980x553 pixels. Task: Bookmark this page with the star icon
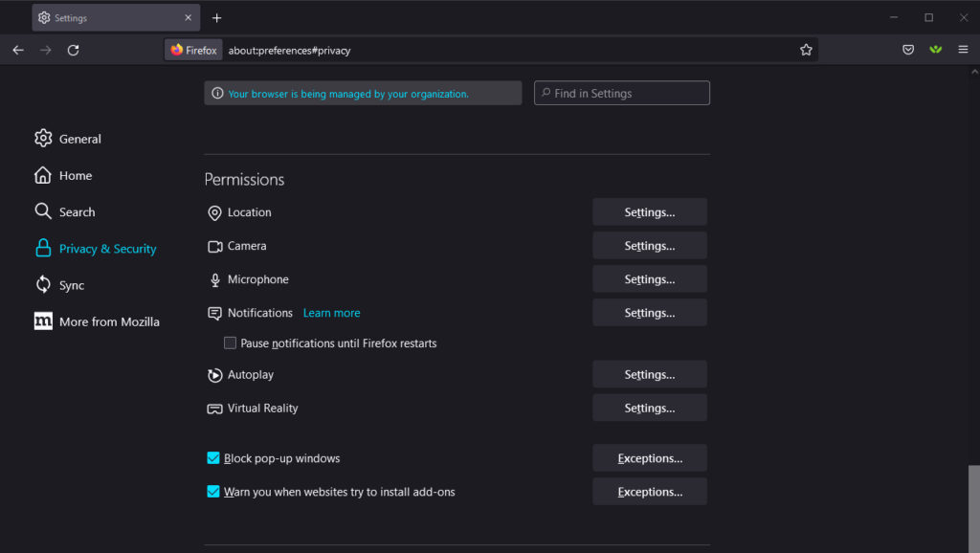[x=806, y=50]
